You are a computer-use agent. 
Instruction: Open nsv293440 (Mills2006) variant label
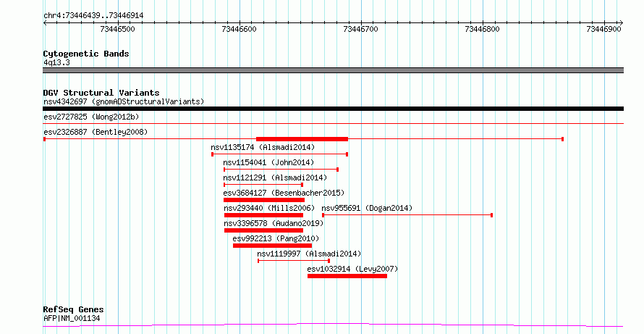point(269,208)
